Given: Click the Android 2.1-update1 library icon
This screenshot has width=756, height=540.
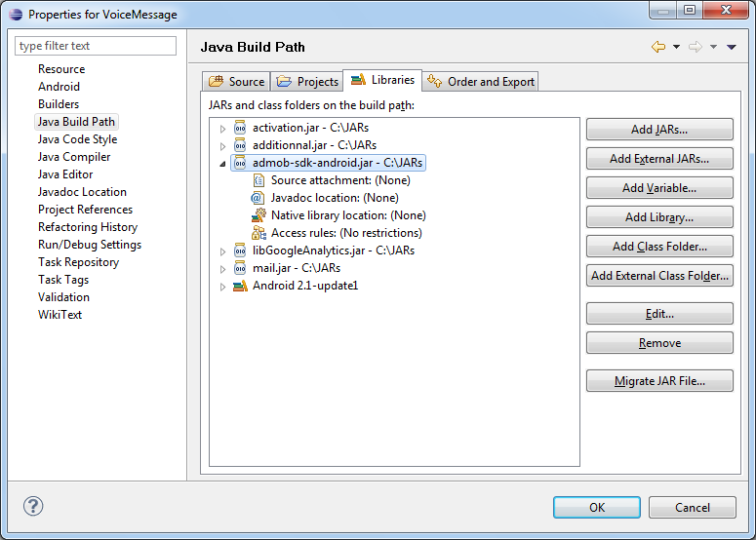Looking at the screenshot, I should (240, 286).
